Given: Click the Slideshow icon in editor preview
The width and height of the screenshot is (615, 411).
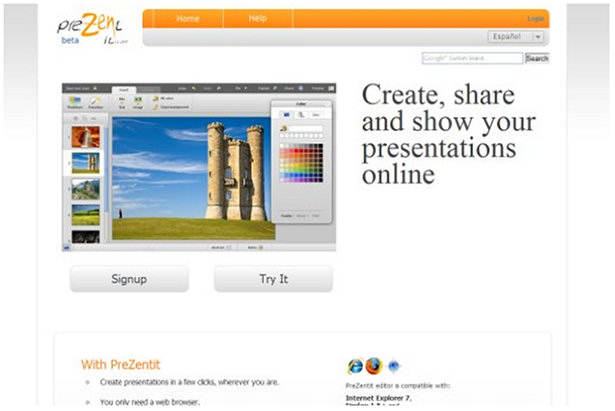Looking at the screenshot, I should point(75,102).
